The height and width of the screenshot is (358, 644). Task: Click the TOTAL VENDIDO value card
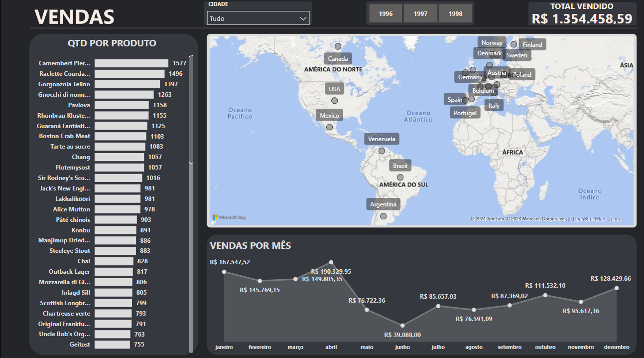point(582,14)
